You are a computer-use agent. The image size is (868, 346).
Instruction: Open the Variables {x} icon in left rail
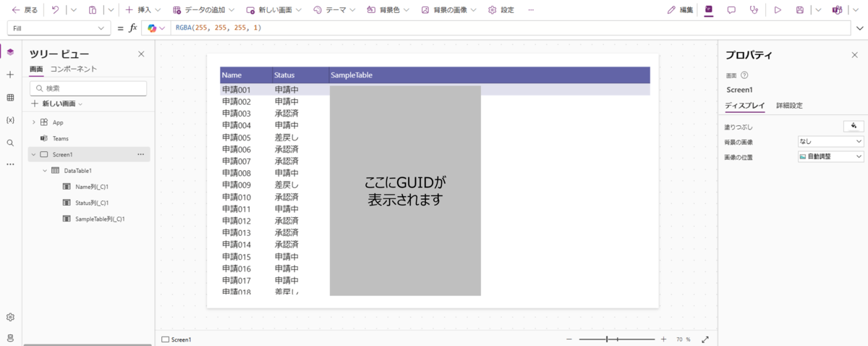tap(10, 119)
